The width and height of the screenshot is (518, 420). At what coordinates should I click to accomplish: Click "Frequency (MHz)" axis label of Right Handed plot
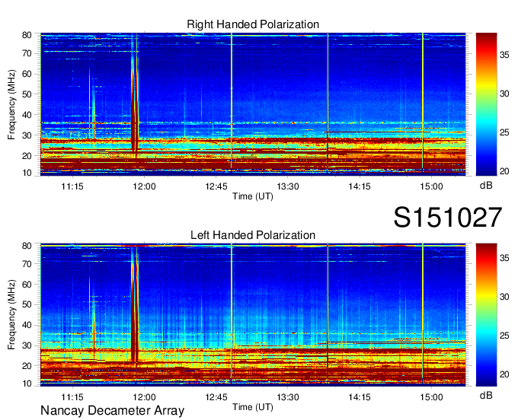click(x=11, y=104)
